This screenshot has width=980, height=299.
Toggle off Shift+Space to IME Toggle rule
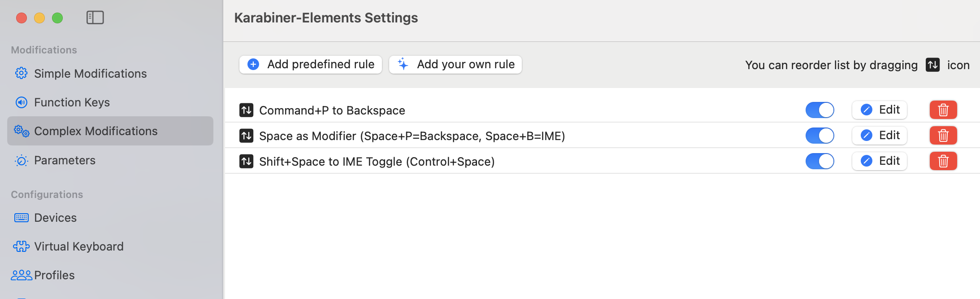[x=820, y=161]
